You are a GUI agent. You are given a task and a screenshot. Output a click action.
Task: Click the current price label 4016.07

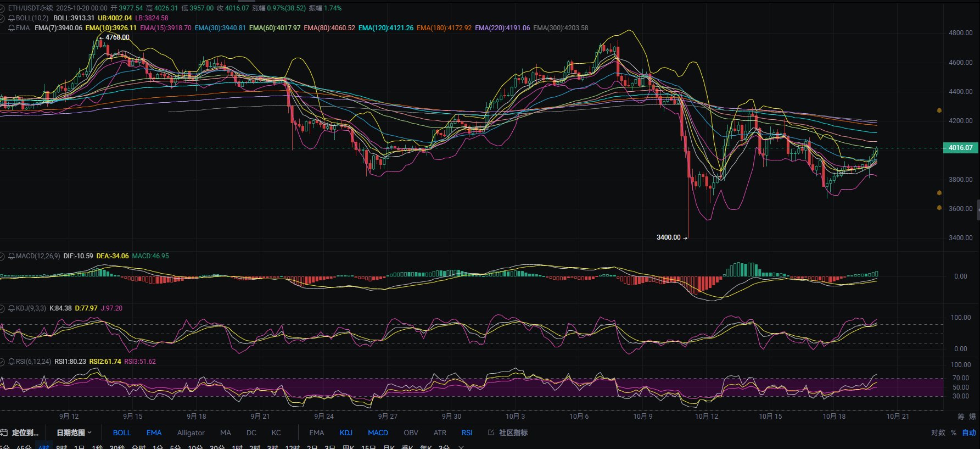point(960,148)
